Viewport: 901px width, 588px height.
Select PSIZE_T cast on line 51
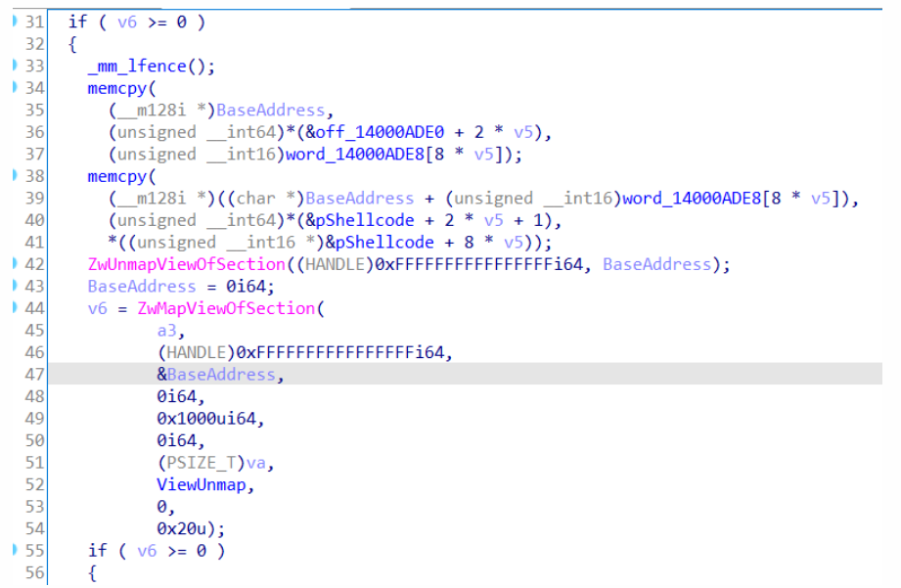point(202,464)
